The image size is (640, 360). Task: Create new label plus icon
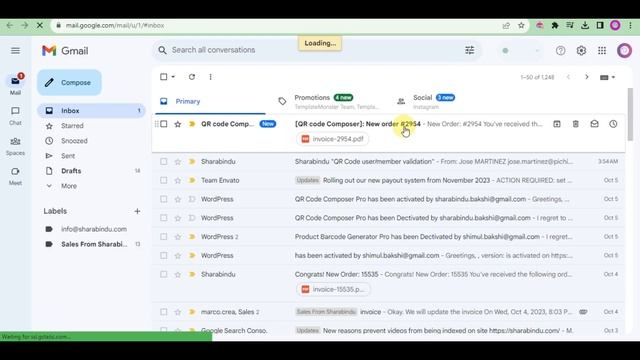137,211
